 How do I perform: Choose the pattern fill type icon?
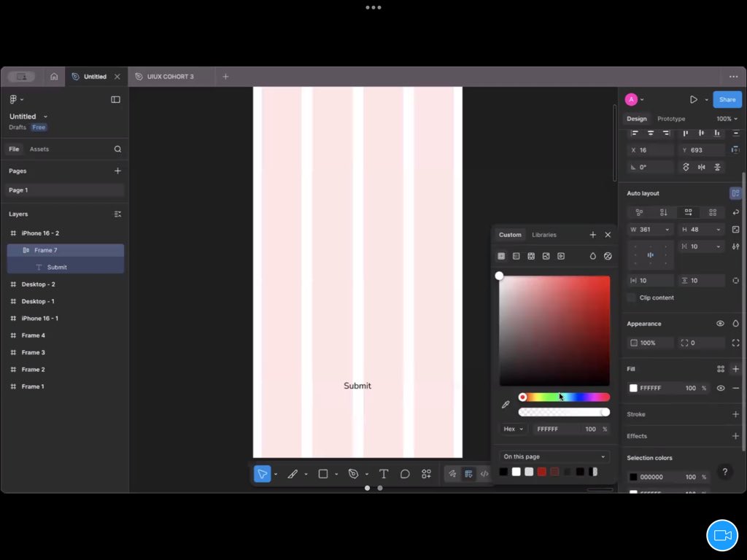pyautogui.click(x=531, y=256)
